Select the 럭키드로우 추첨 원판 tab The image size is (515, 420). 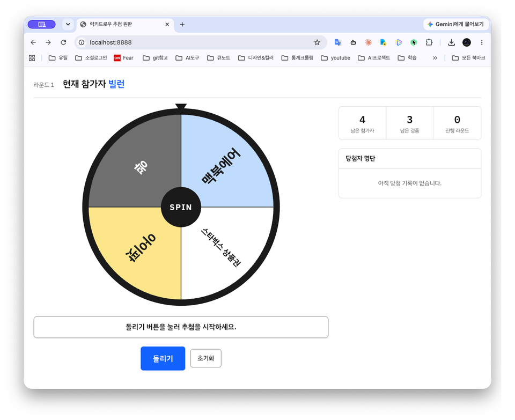pos(125,24)
